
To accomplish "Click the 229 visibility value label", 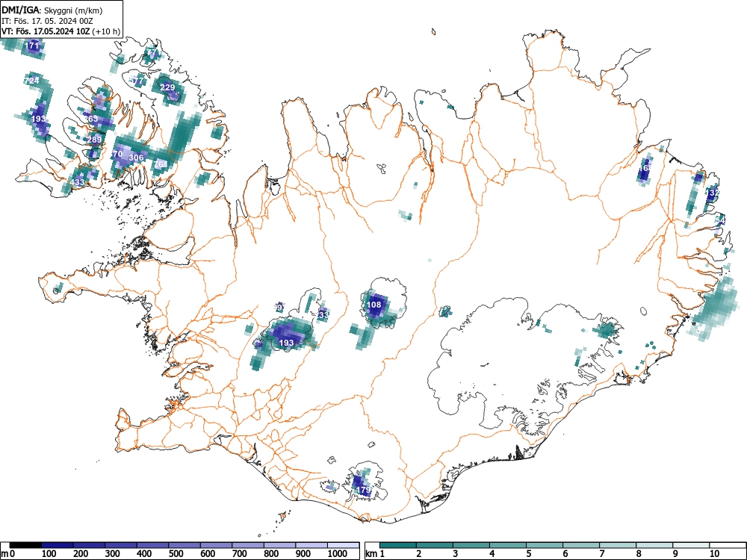I will pyautogui.click(x=167, y=87).
